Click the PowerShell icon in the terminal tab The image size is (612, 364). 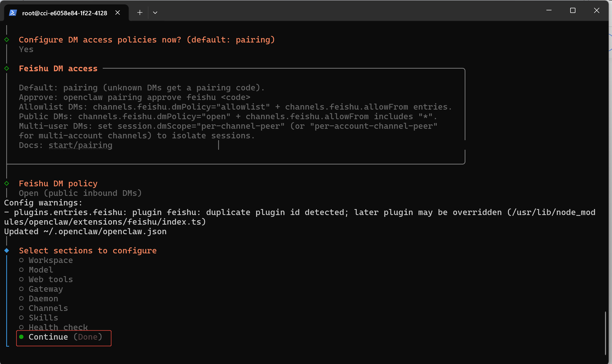[x=13, y=13]
